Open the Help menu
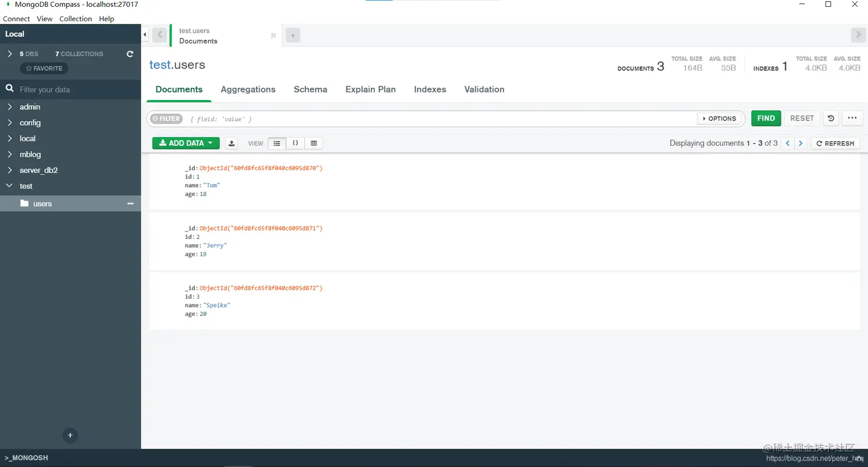The image size is (868, 467). point(106,19)
